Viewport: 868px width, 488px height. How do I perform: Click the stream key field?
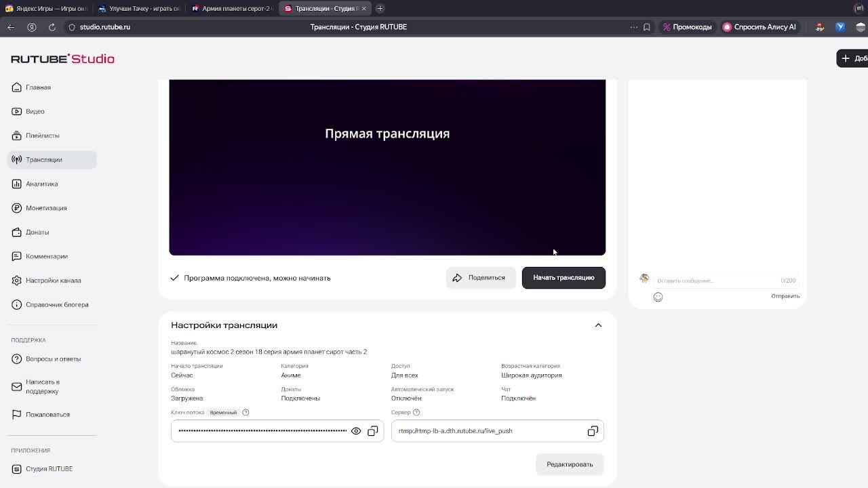[277, 431]
